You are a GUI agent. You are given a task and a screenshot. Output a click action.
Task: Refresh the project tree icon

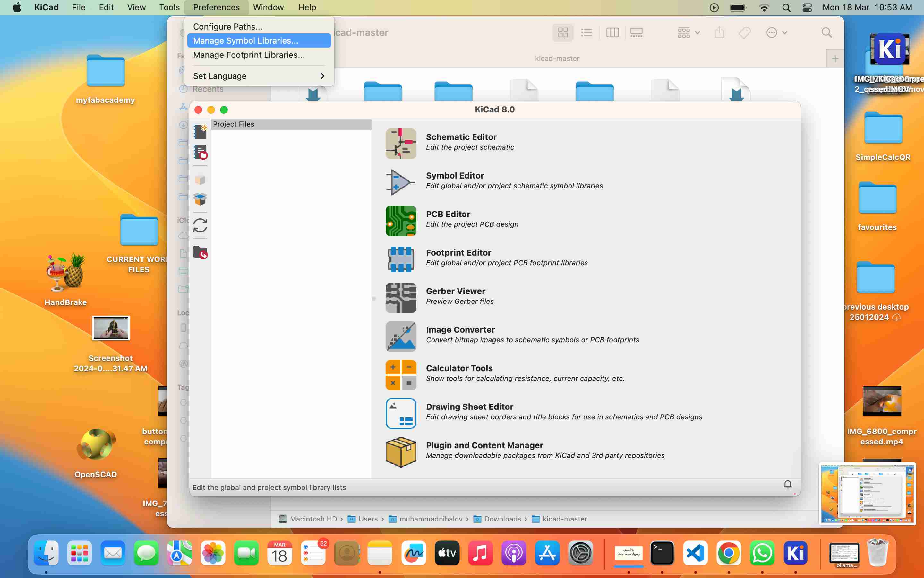coord(200,225)
